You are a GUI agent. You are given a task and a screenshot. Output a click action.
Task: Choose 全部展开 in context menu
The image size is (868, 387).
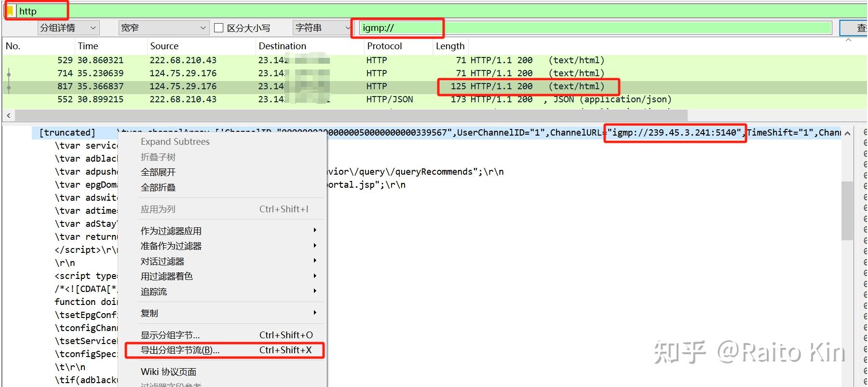pyautogui.click(x=158, y=172)
